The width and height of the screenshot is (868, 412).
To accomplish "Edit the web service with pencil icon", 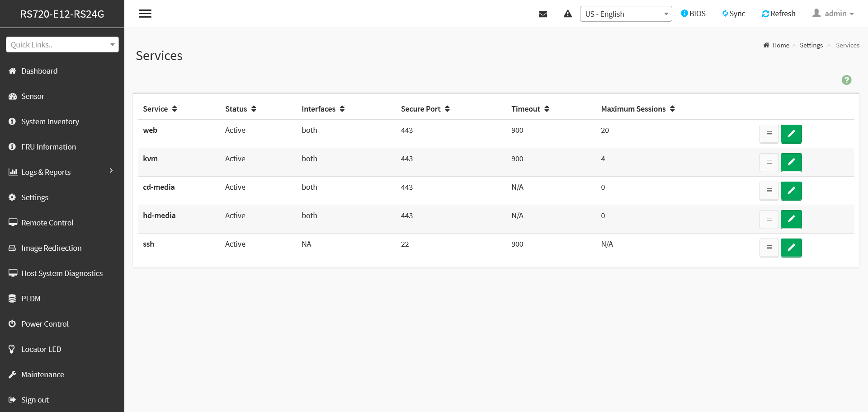I will click(791, 134).
